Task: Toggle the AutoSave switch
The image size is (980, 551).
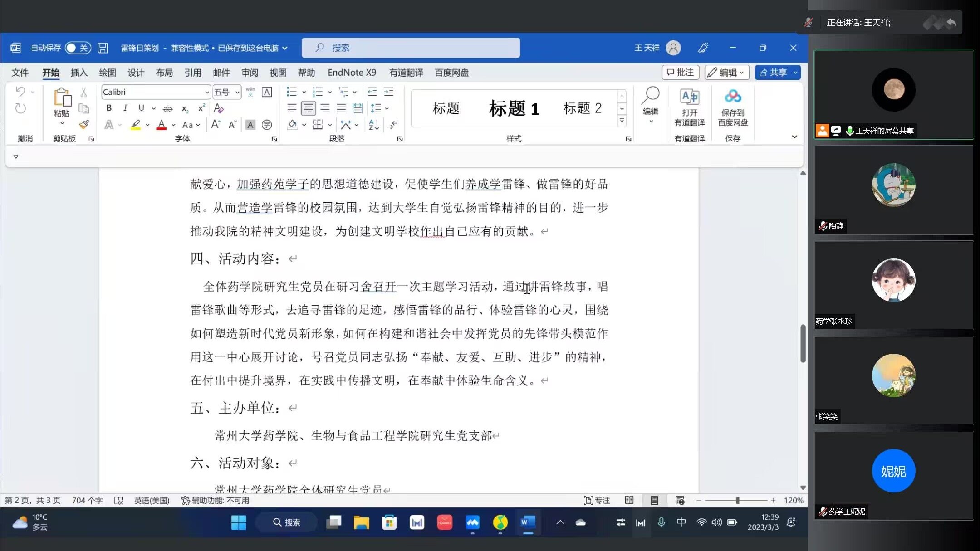Action: (x=78, y=48)
